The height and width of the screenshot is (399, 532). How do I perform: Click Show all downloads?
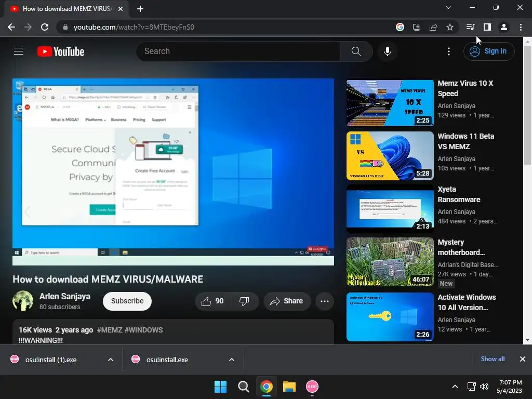click(x=493, y=359)
